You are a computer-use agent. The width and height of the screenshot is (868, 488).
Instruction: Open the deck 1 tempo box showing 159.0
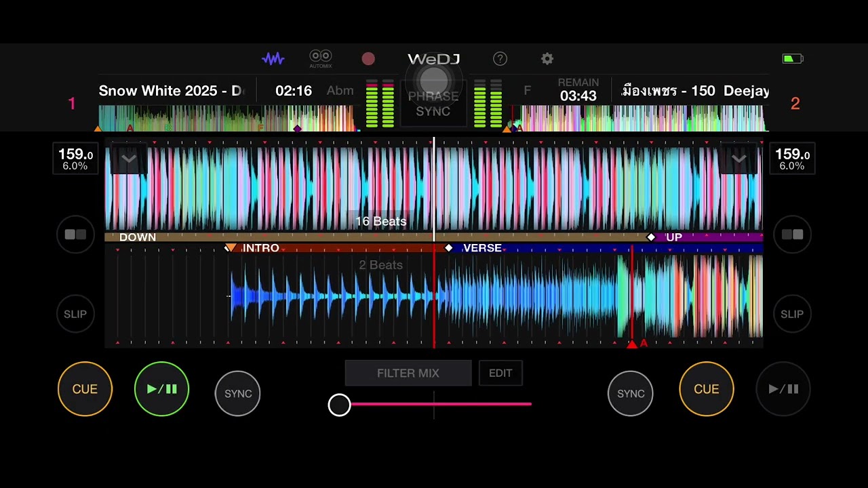pyautogui.click(x=75, y=159)
